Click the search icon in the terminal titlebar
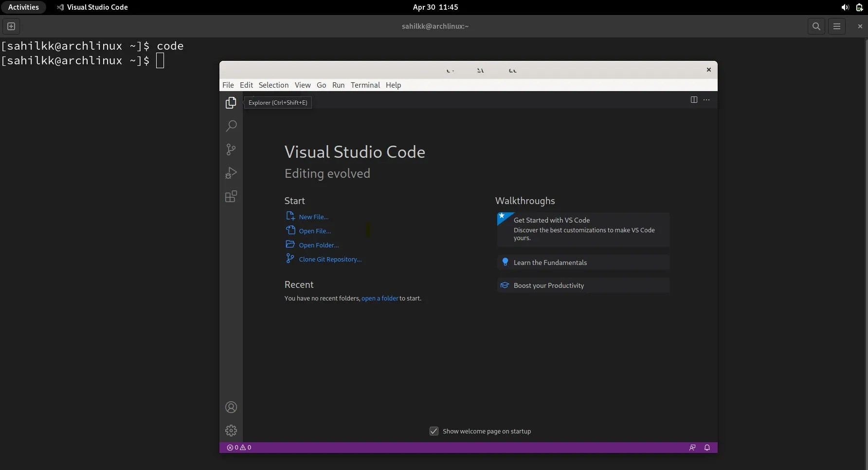 click(x=816, y=26)
